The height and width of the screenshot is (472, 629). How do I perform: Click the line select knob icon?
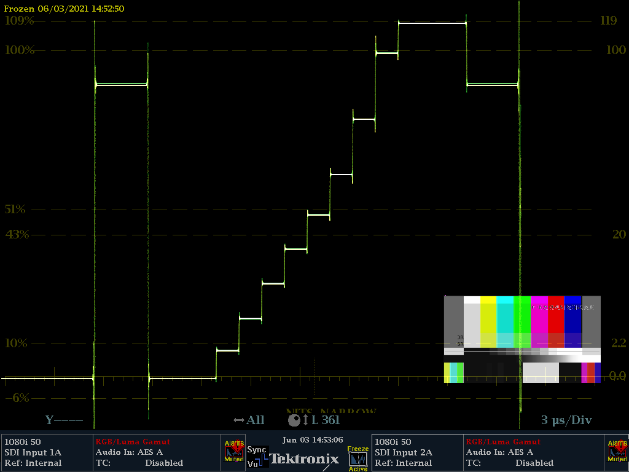tap(294, 420)
